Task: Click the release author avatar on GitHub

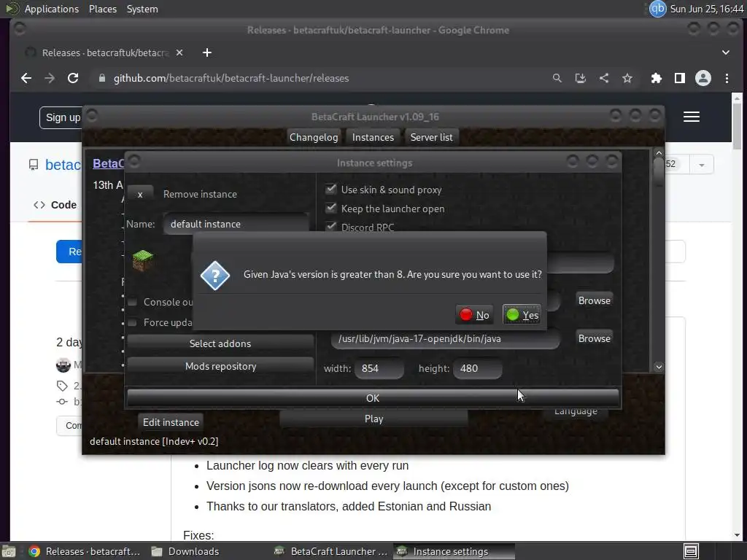Action: 63,365
